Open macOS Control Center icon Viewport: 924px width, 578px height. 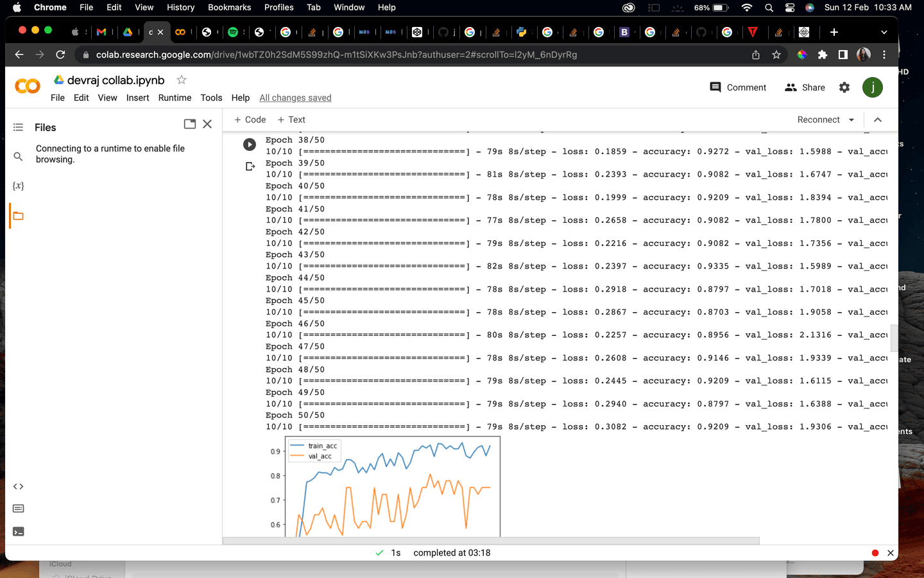tap(790, 7)
